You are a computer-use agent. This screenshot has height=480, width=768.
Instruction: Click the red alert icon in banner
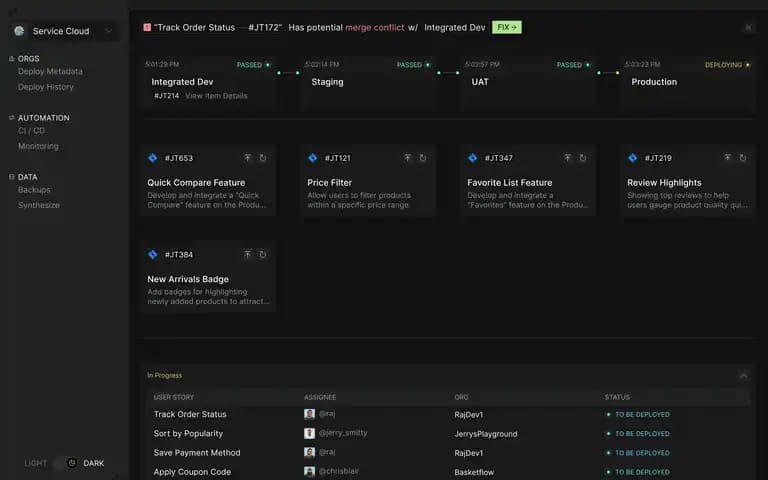tap(147, 27)
